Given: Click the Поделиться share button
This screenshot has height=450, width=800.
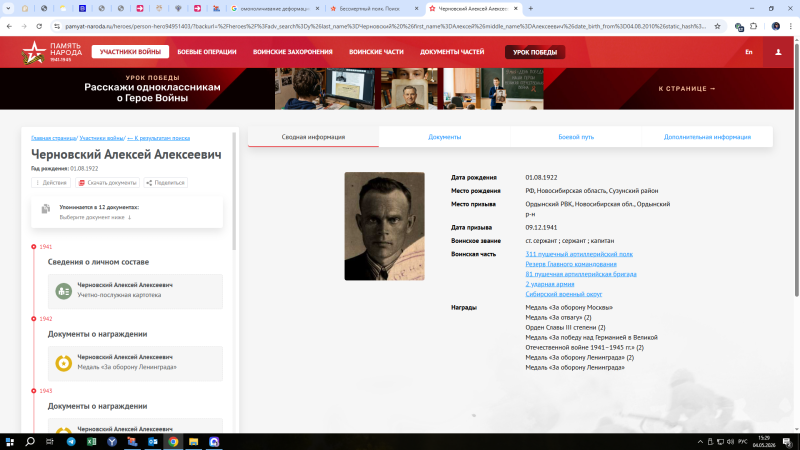Looking at the screenshot, I should pyautogui.click(x=165, y=183).
